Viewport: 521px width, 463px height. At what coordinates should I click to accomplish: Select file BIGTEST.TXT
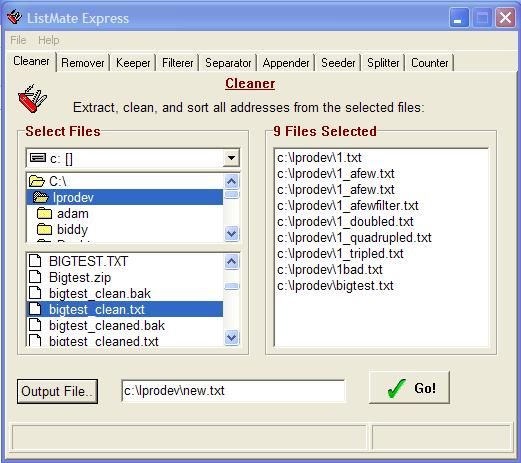click(125, 261)
